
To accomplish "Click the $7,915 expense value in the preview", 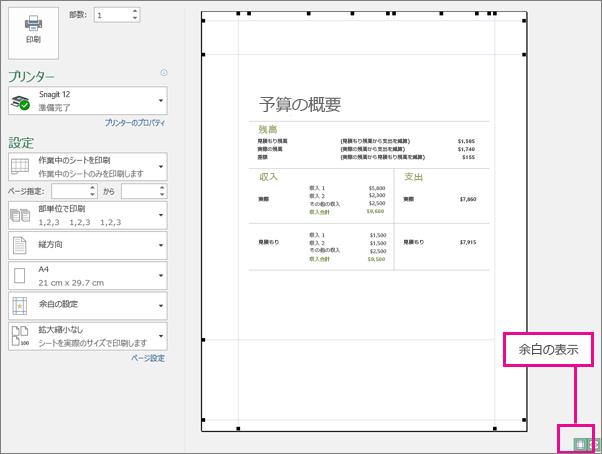I will point(468,242).
